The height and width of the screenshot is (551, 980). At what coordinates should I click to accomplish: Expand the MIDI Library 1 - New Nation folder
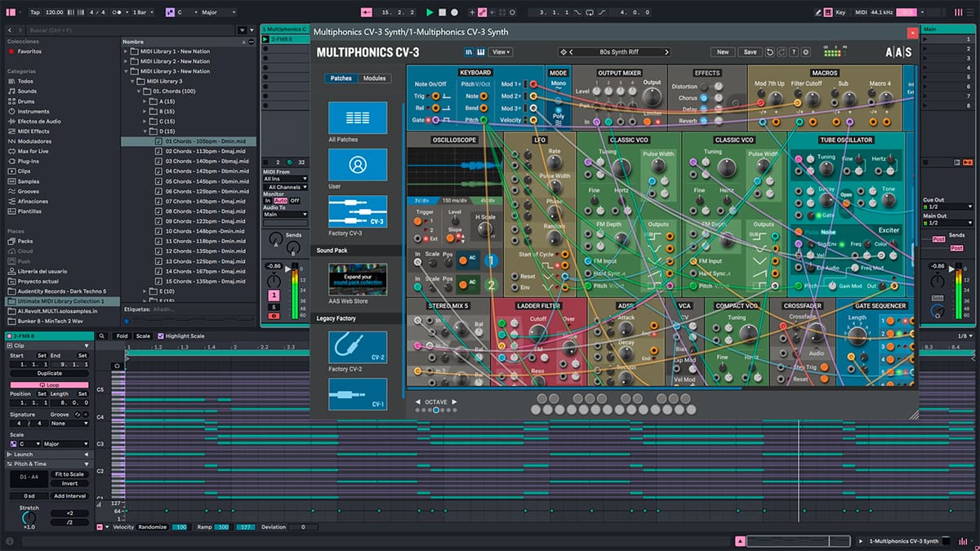(x=127, y=51)
